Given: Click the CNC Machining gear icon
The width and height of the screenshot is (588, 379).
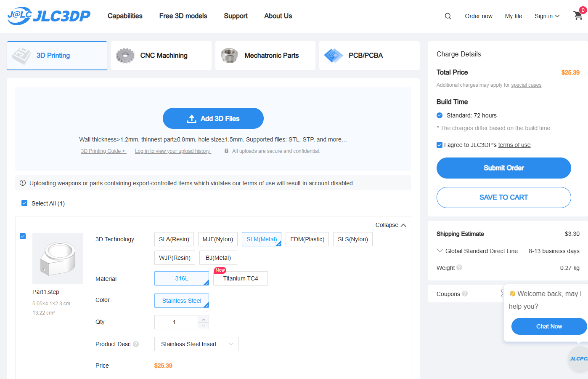Looking at the screenshot, I should [125, 56].
